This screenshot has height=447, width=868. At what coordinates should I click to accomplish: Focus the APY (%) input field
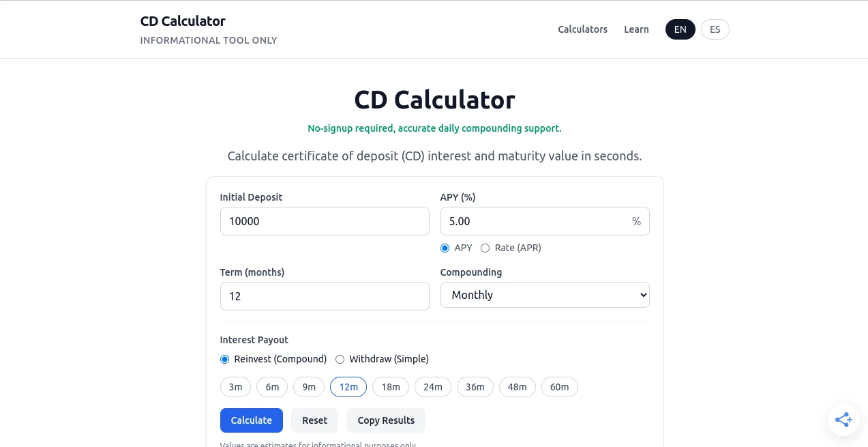[x=545, y=221]
